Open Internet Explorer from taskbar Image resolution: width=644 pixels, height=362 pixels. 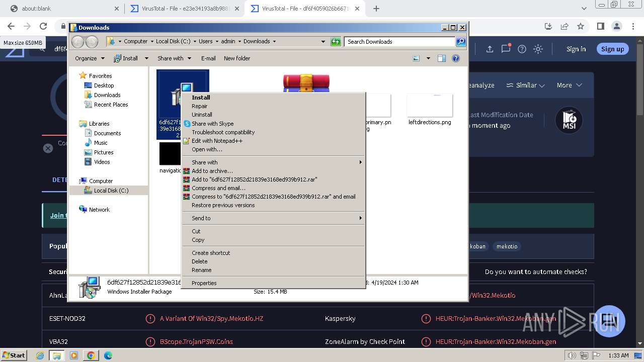[40, 355]
